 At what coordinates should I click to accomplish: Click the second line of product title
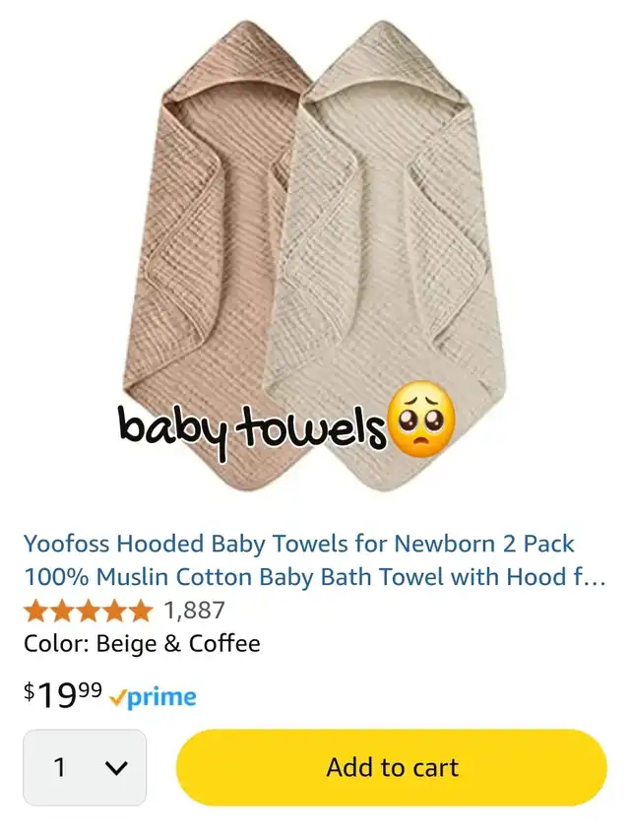314,577
